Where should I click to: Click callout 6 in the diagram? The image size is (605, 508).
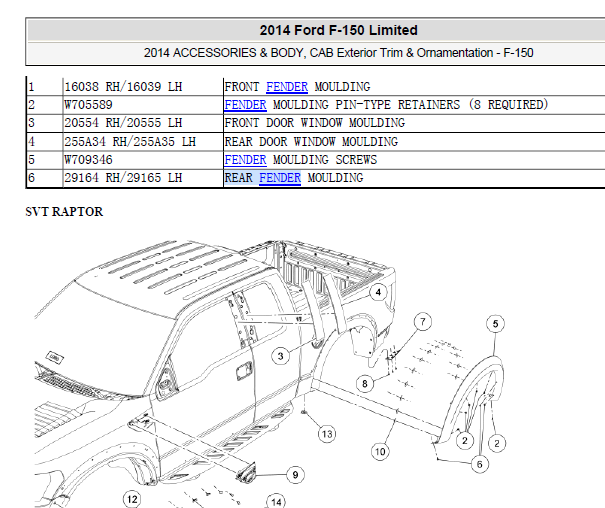click(x=480, y=464)
